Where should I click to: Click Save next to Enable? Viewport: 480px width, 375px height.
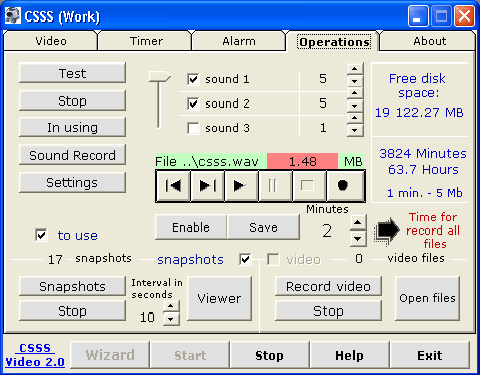point(263,227)
